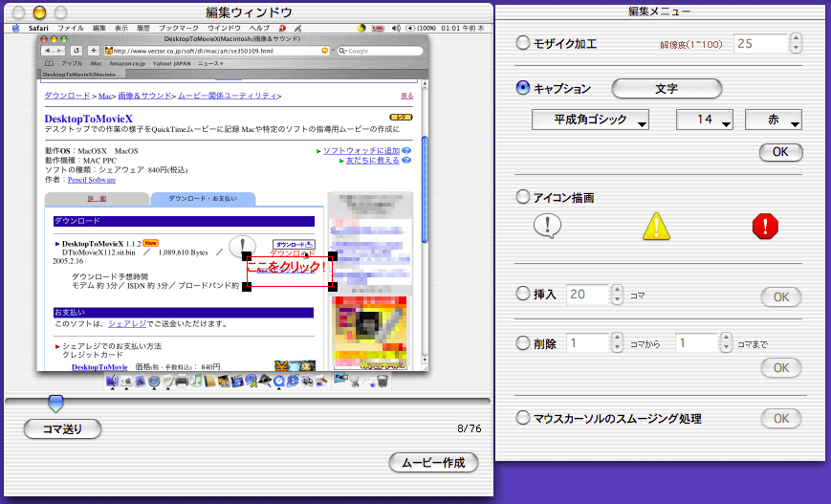
Task: Increase 解像度 value with stepper up arrow
Action: coord(795,38)
